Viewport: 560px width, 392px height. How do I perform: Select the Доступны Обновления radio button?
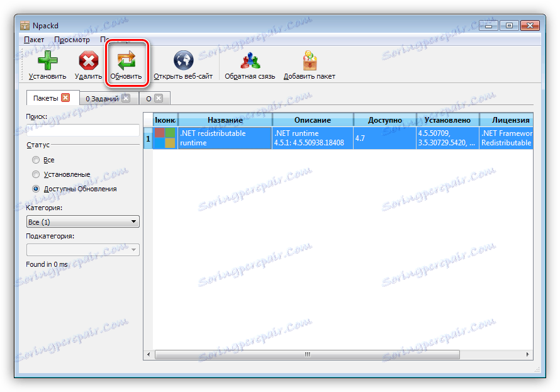tap(36, 189)
